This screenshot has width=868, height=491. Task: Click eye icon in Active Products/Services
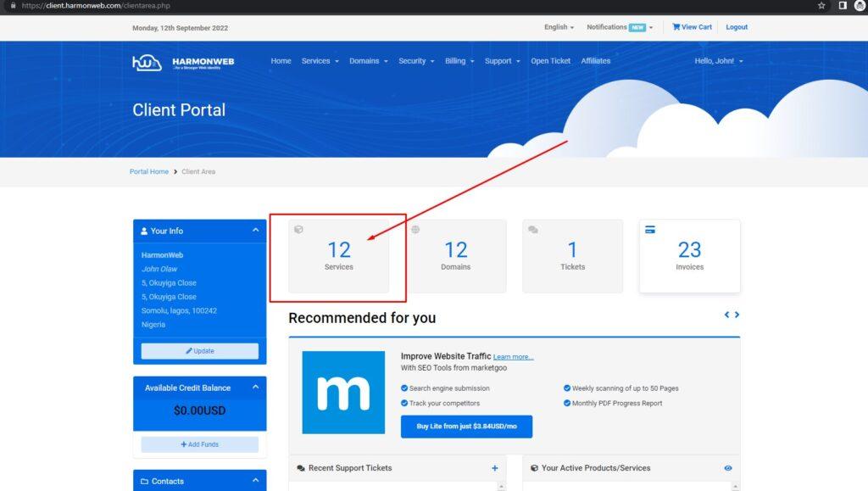point(728,468)
